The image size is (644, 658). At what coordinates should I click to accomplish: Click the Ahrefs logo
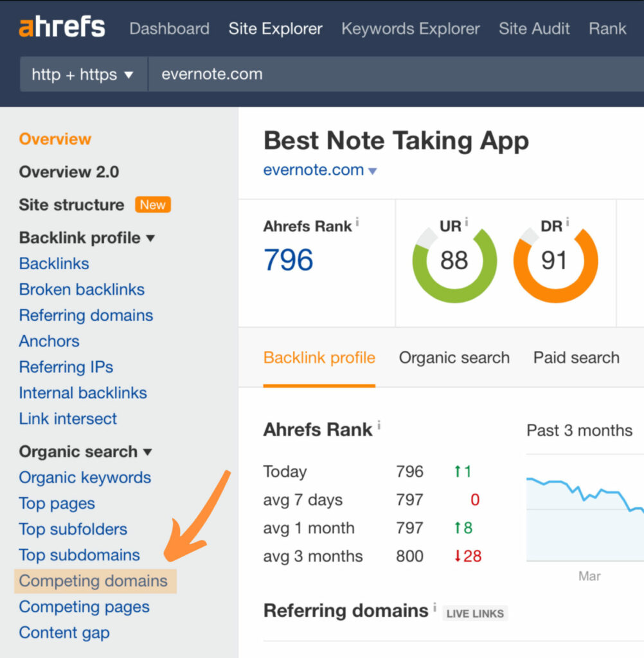point(62,28)
